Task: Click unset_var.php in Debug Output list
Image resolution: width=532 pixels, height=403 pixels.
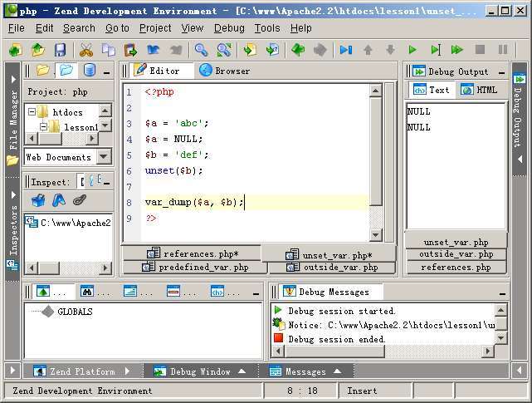Action: pyautogui.click(x=456, y=242)
